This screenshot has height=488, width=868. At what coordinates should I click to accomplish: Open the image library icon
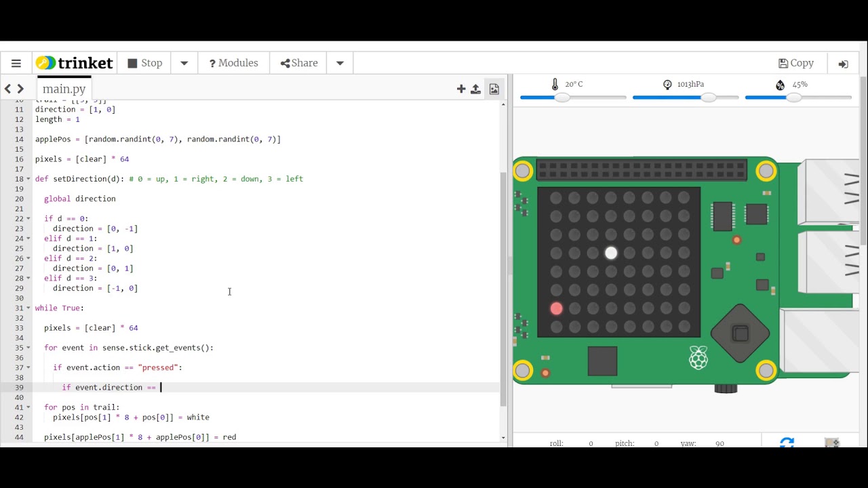(494, 89)
